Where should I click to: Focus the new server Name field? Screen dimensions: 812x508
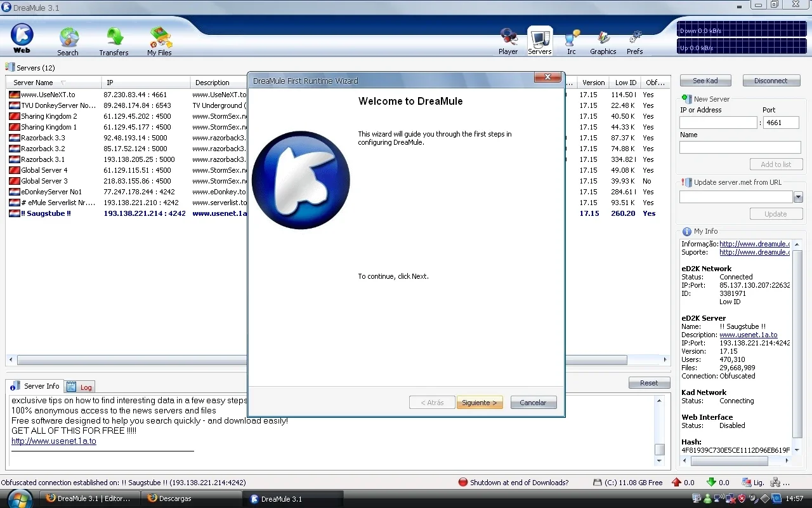pos(740,147)
